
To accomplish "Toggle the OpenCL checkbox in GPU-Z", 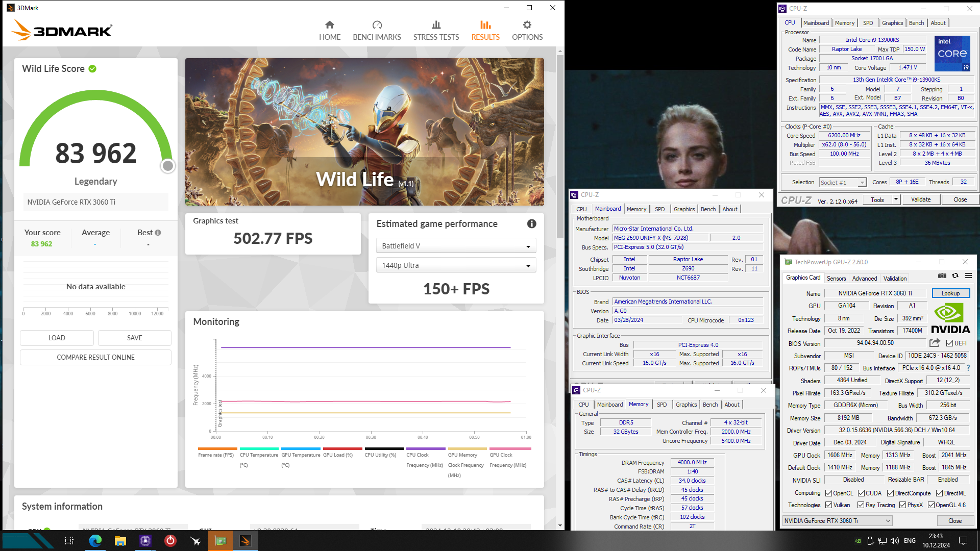I will coord(829,493).
